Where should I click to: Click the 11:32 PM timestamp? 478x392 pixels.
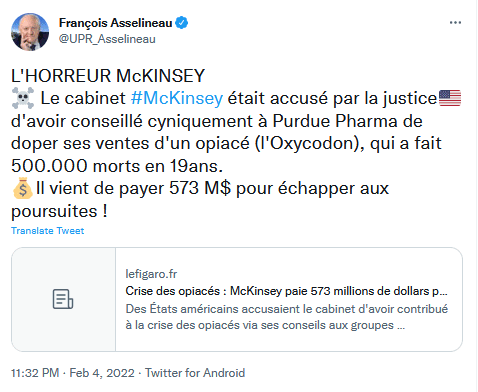pos(35,373)
